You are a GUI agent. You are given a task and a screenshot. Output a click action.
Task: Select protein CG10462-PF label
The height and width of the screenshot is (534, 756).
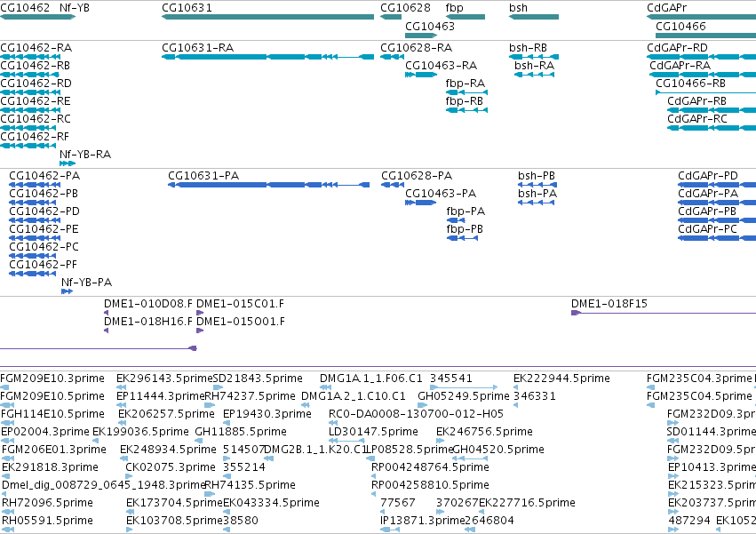click(44, 265)
